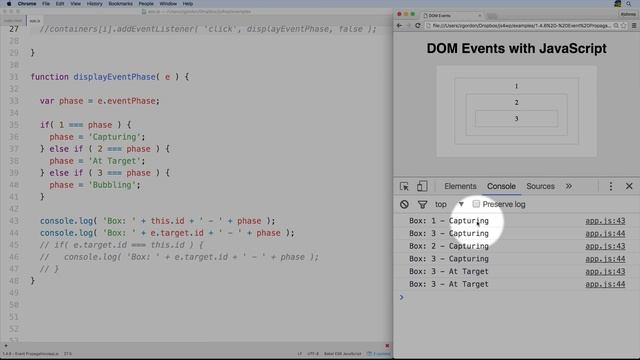Open app.js:44 link on second log row
The image size is (640, 360).
point(605,233)
